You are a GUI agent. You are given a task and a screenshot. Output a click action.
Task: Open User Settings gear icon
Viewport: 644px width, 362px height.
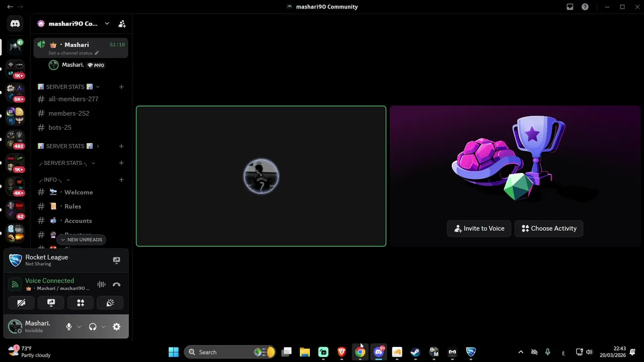[116, 327]
